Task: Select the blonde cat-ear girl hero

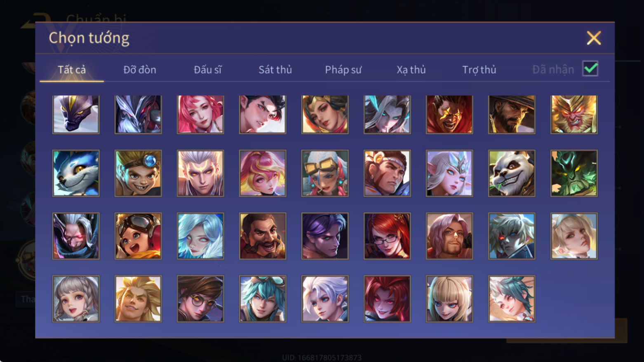Action: click(449, 299)
